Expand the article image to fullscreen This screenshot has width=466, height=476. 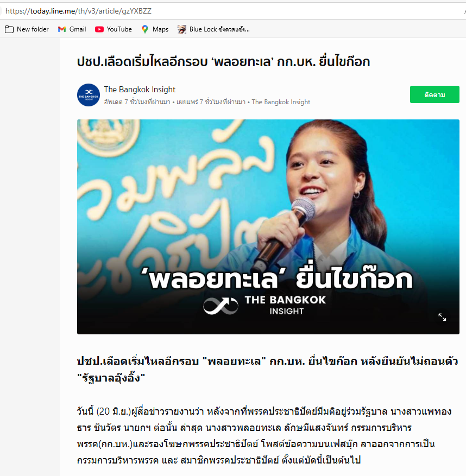pos(442,317)
